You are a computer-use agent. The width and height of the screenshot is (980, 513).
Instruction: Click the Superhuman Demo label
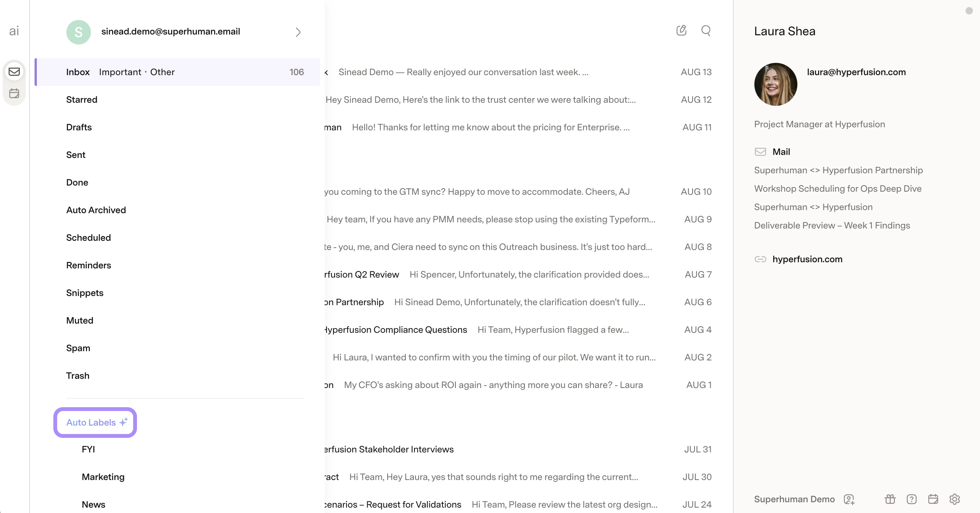click(795, 499)
